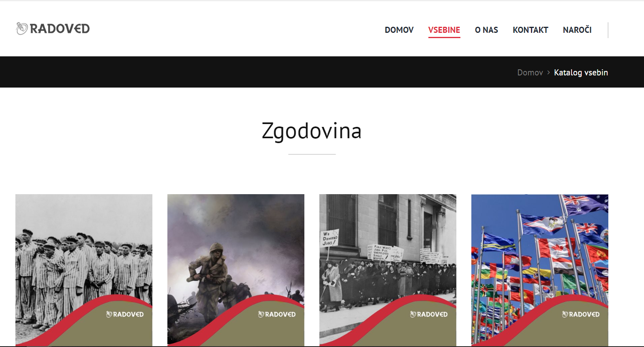Select the Vsebine navigation tab
Image resolution: width=644 pixels, height=347 pixels.
(x=444, y=30)
